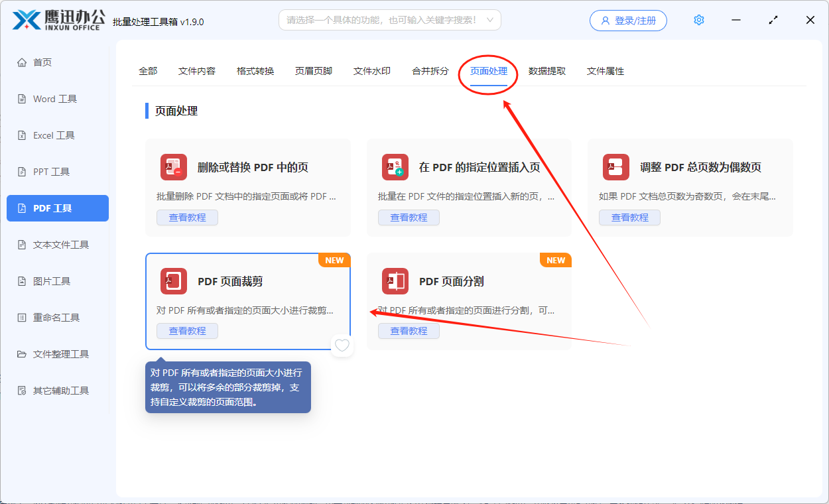
Task: Select the 文本文件工具 sidebar entry
Action: tap(58, 244)
